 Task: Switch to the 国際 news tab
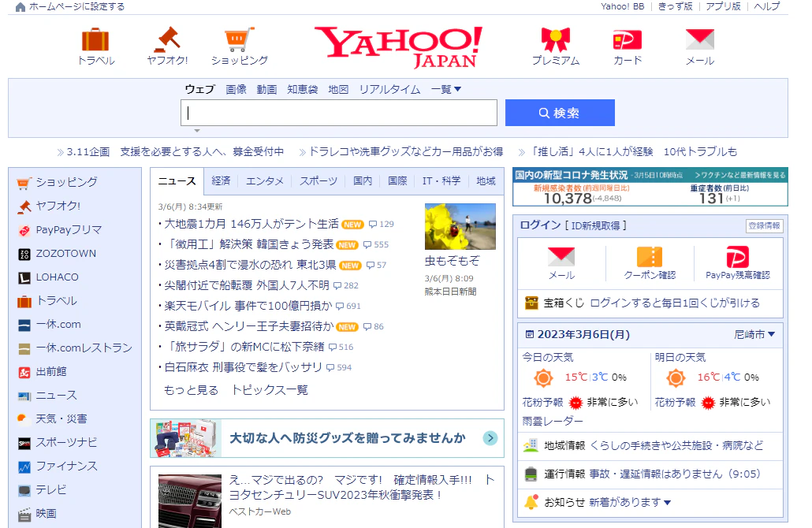tap(397, 181)
